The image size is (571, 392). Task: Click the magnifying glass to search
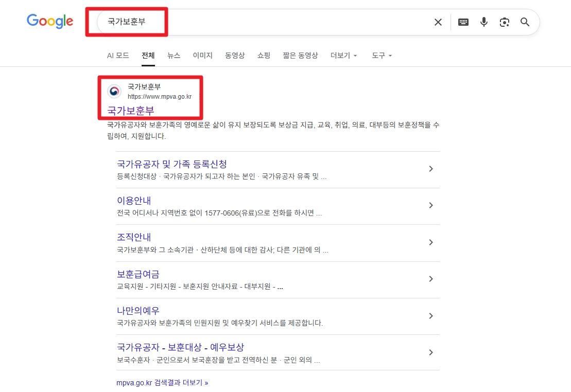pos(525,22)
